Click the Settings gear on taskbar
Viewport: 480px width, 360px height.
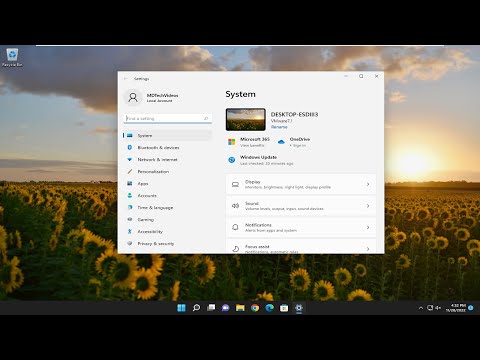click(299, 308)
